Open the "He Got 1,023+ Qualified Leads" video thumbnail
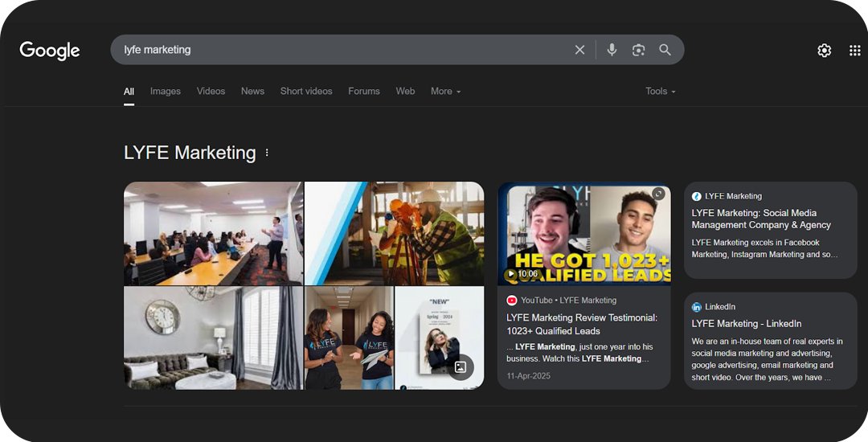 pos(584,235)
